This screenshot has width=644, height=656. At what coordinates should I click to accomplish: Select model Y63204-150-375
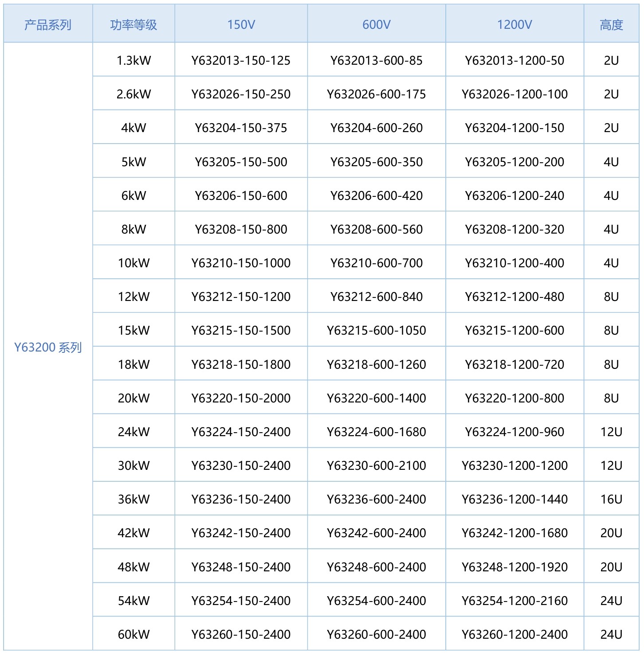tap(241, 128)
